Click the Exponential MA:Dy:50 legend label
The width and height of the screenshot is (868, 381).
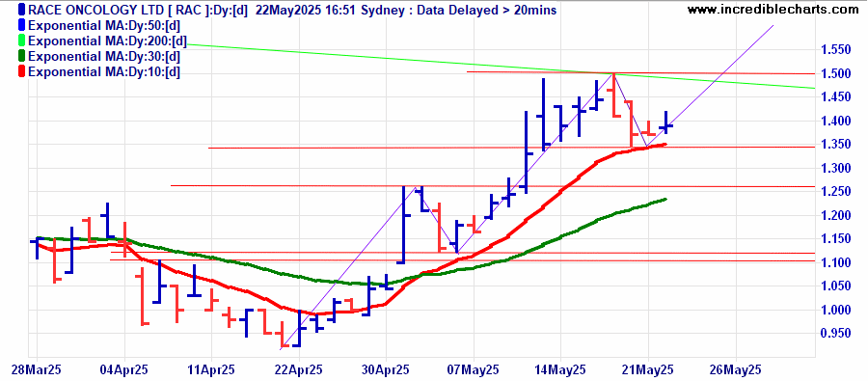point(104,25)
